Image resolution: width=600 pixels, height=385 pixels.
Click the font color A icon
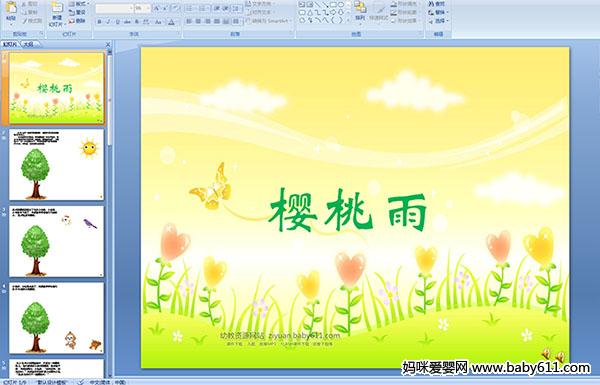pyautogui.click(x=171, y=22)
